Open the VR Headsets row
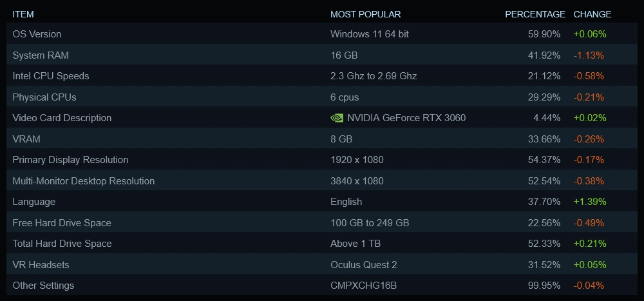 (x=41, y=265)
